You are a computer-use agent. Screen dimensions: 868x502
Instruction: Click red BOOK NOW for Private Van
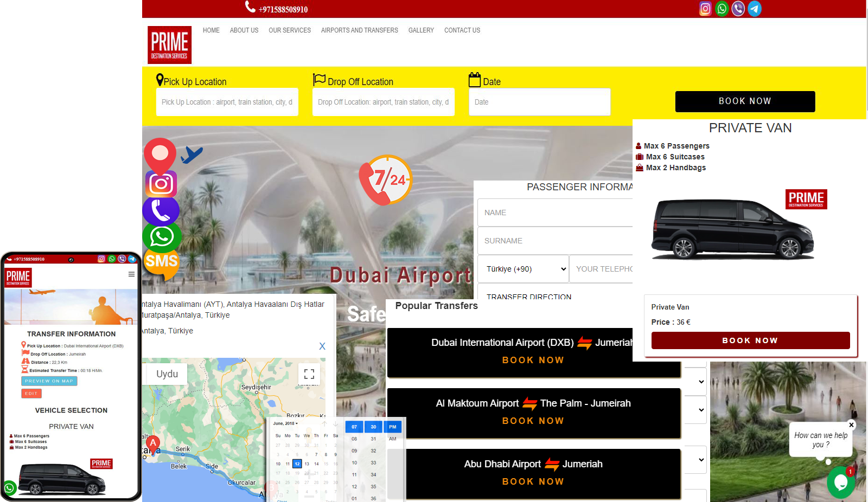tap(750, 340)
